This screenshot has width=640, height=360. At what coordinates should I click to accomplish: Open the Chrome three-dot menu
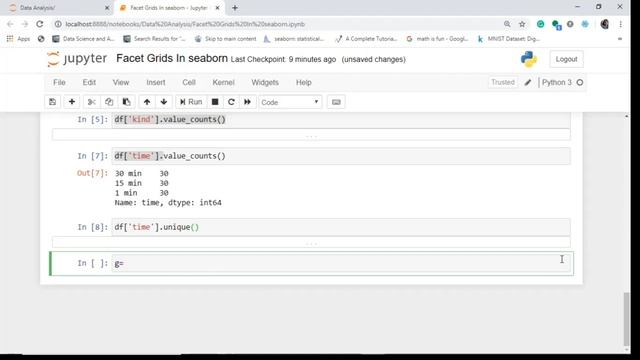(620, 24)
